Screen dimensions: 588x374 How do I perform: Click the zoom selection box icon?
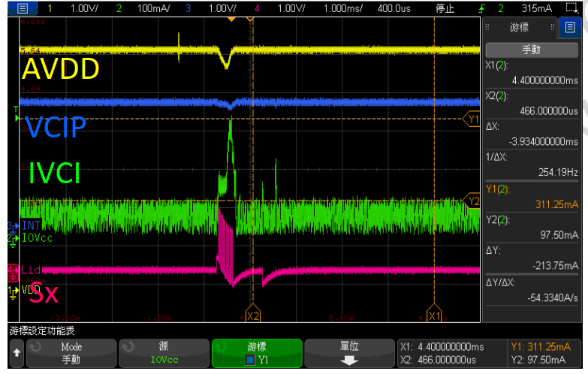coord(572,8)
